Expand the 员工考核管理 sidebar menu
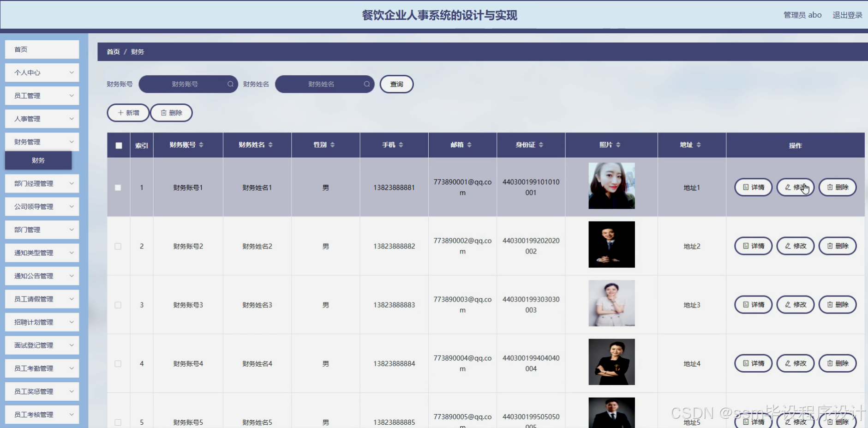 [x=42, y=414]
